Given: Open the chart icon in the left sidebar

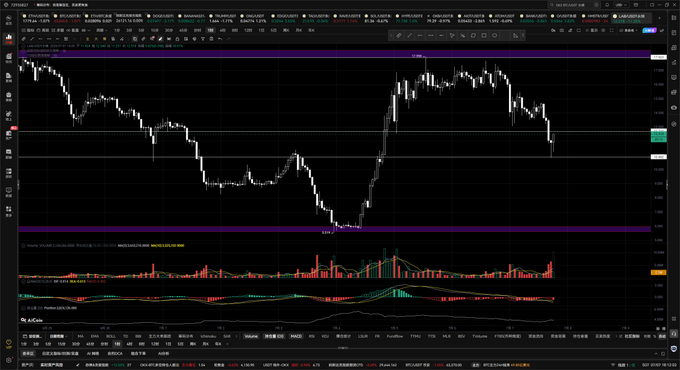Looking at the screenshot, I should 9,38.
